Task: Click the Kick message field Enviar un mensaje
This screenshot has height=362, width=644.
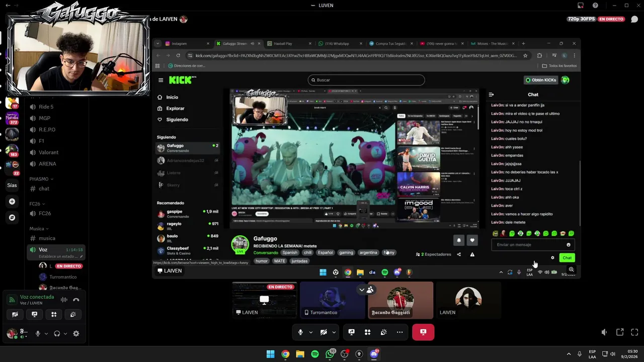Action: 533,245
